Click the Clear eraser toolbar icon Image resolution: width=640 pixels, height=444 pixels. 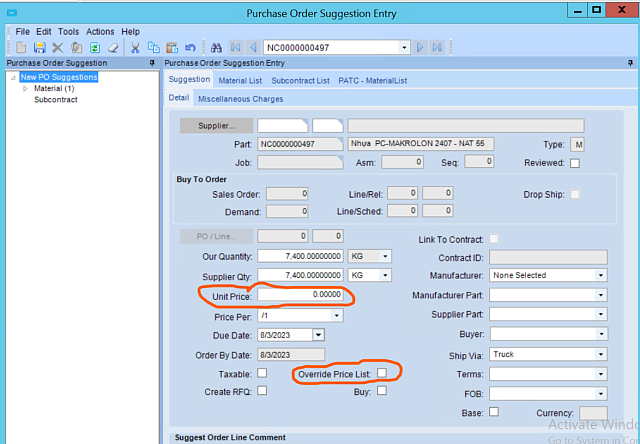pos(113,48)
